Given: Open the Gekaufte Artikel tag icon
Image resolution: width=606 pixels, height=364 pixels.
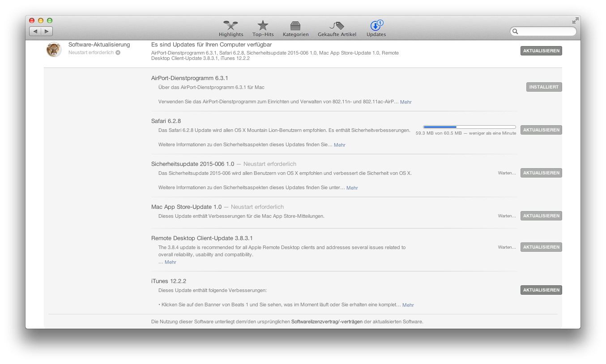Looking at the screenshot, I should 337,25.
